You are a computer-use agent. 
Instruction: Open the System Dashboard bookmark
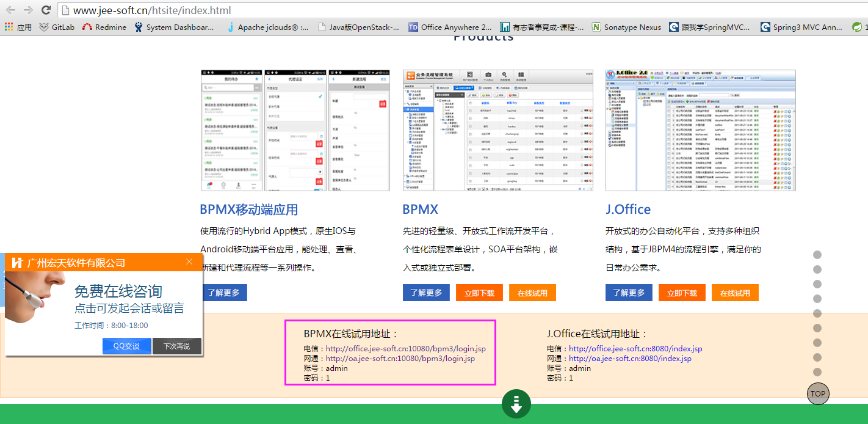pyautogui.click(x=175, y=27)
